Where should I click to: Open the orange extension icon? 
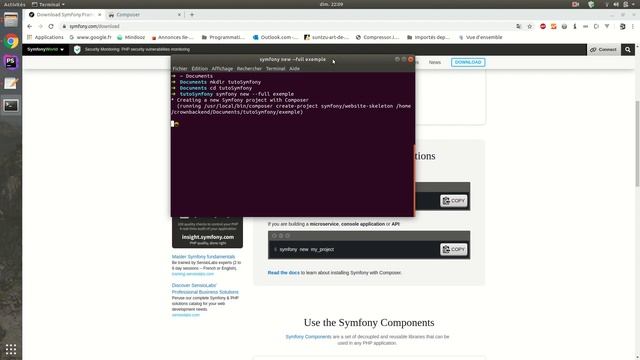pyautogui.click(x=553, y=26)
